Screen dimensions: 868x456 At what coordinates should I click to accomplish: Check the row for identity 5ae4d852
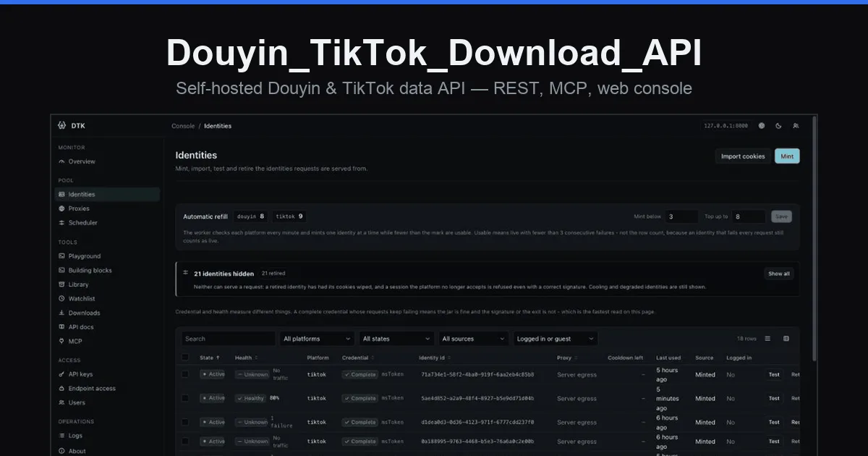click(x=185, y=398)
